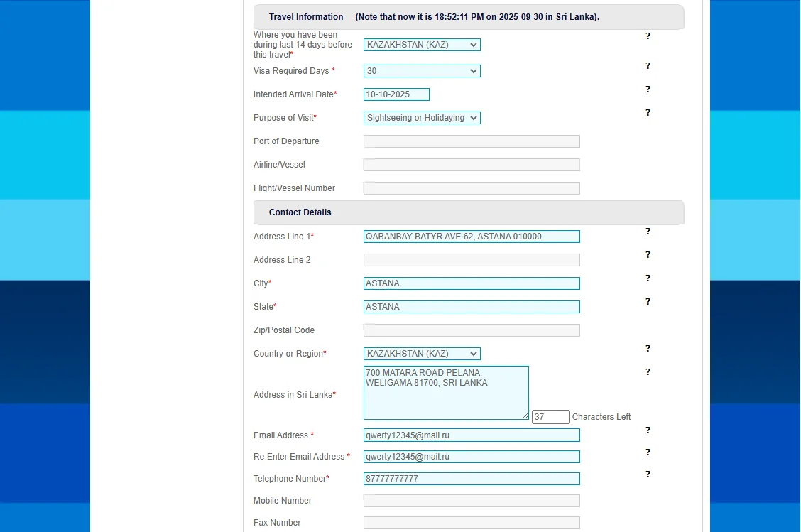Select the Zip/Postal Code field
Screen dimensions: 801x532
point(472,330)
